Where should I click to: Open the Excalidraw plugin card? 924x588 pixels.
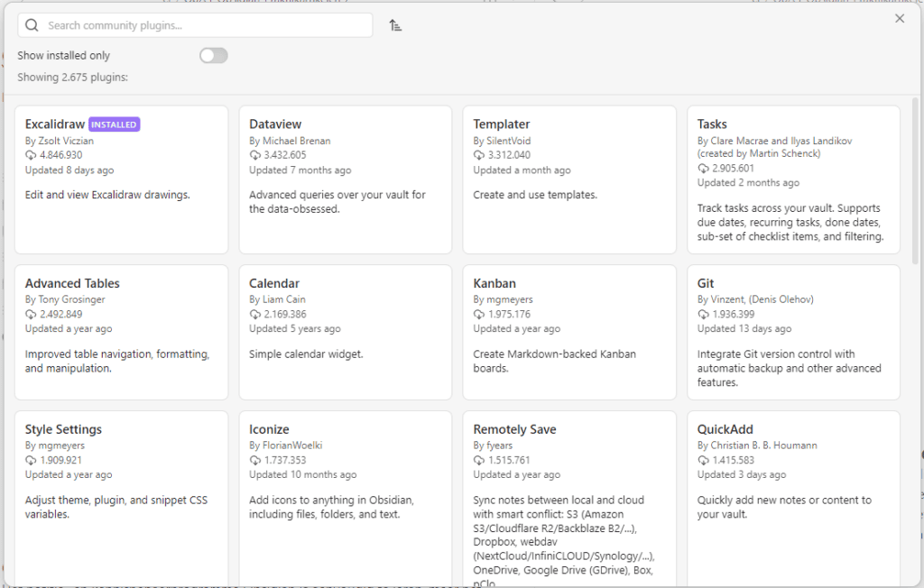click(x=122, y=179)
